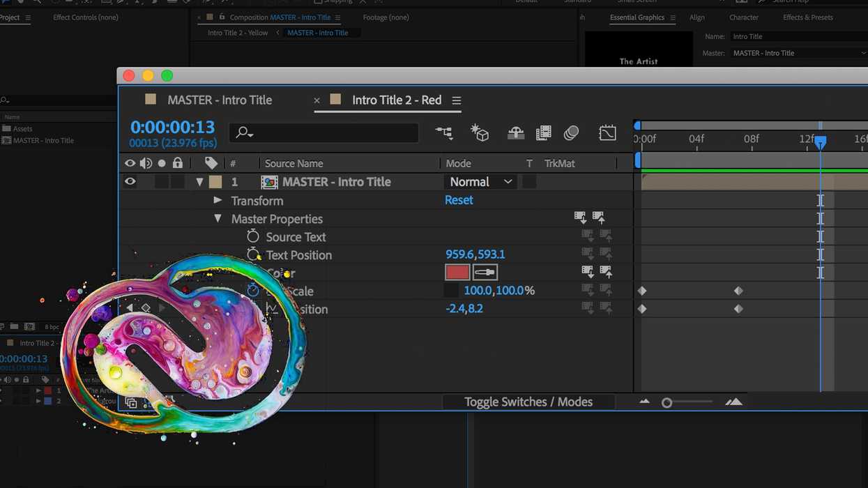The image size is (868, 488).
Task: Toggle the Draft 3D icon
Action: (x=480, y=132)
